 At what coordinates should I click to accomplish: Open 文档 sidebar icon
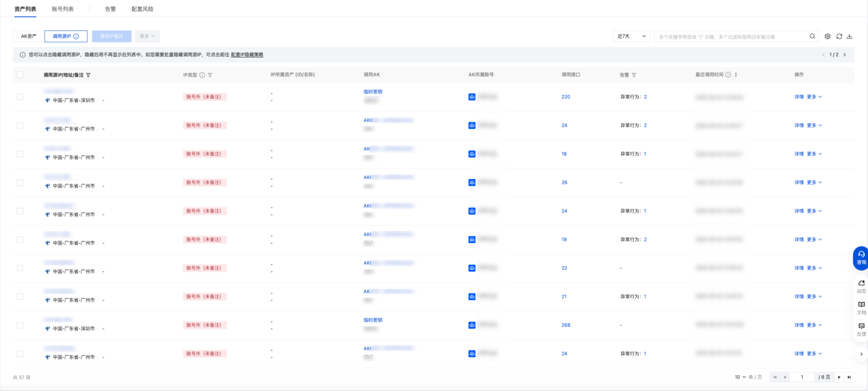coord(861,308)
